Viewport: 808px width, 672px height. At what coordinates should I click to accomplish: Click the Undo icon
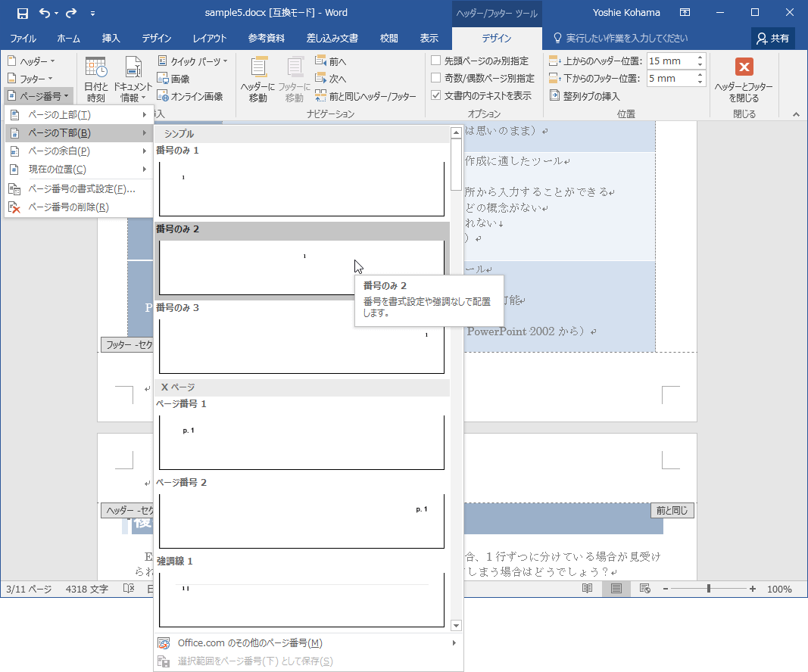pos(45,14)
